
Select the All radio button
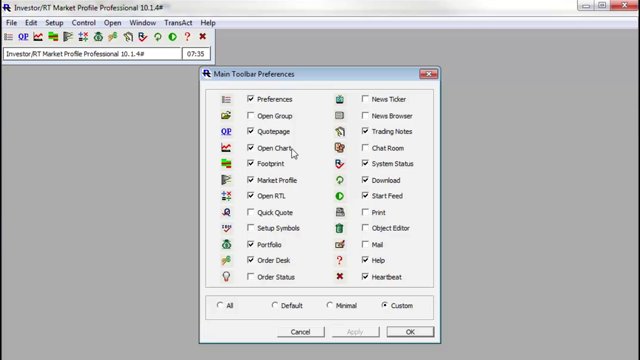[220, 305]
